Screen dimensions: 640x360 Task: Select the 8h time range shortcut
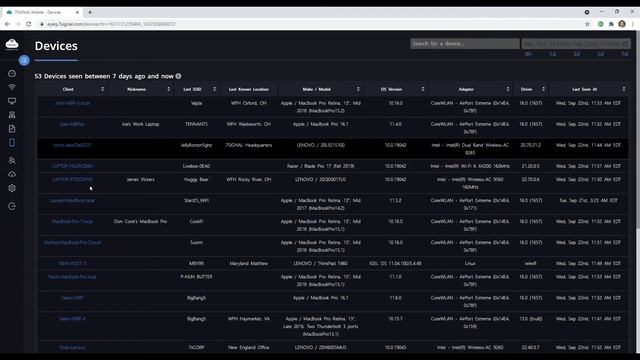click(x=528, y=54)
